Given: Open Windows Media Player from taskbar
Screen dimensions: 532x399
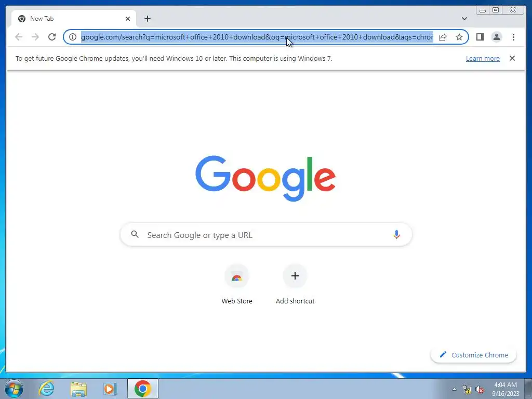Looking at the screenshot, I should pyautogui.click(x=110, y=389).
